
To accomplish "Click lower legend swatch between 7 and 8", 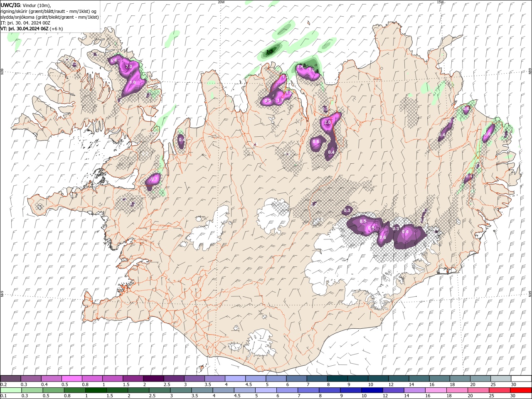I will coord(308,390).
